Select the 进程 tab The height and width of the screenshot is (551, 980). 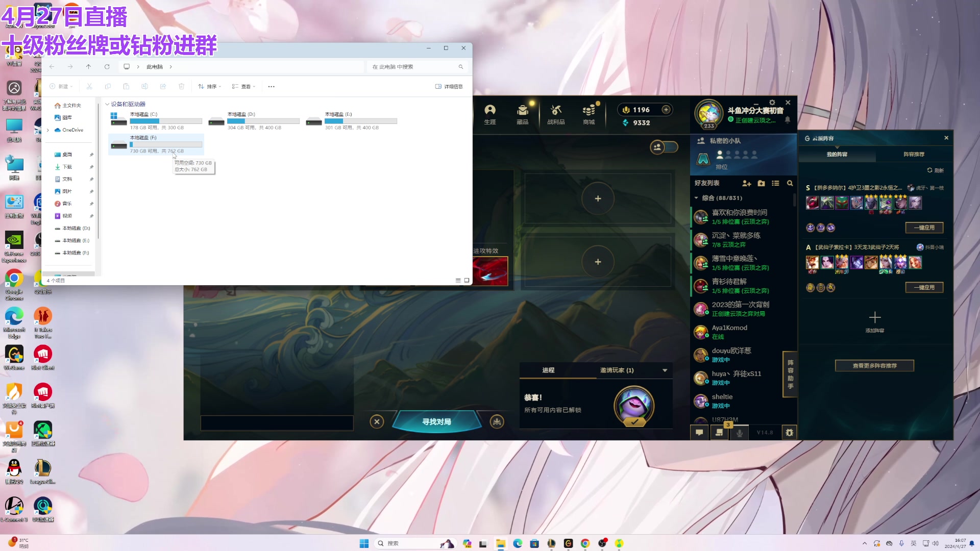tap(548, 370)
